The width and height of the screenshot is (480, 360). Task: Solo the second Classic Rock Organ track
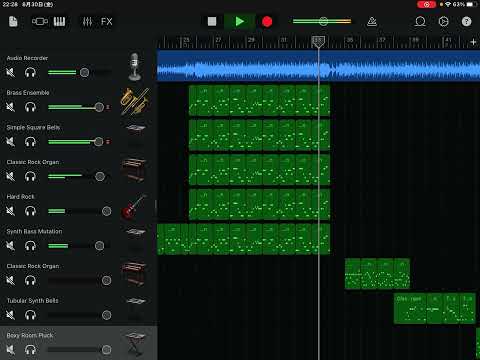click(x=30, y=280)
